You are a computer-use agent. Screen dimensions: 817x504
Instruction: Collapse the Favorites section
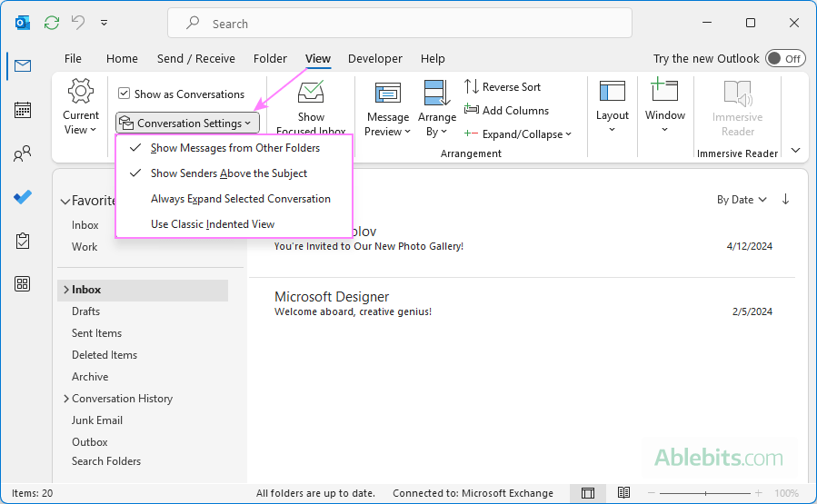pos(65,201)
